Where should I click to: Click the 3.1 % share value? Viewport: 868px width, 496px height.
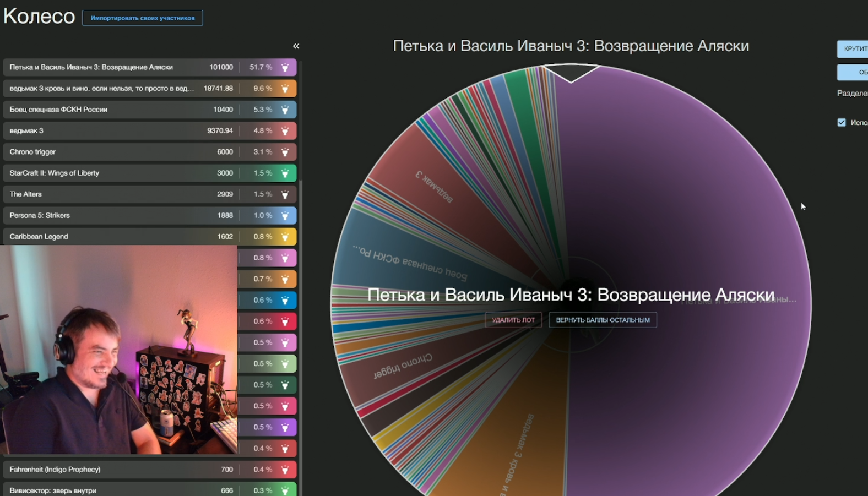(263, 152)
